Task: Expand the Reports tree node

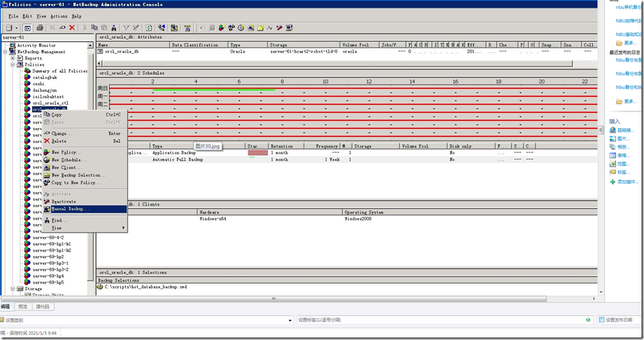Action: [x=13, y=58]
